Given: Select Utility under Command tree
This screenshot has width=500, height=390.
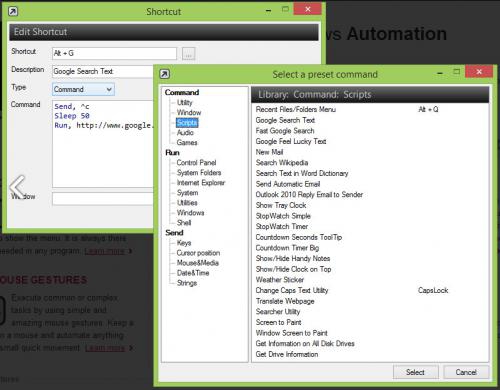Looking at the screenshot, I should [185, 103].
